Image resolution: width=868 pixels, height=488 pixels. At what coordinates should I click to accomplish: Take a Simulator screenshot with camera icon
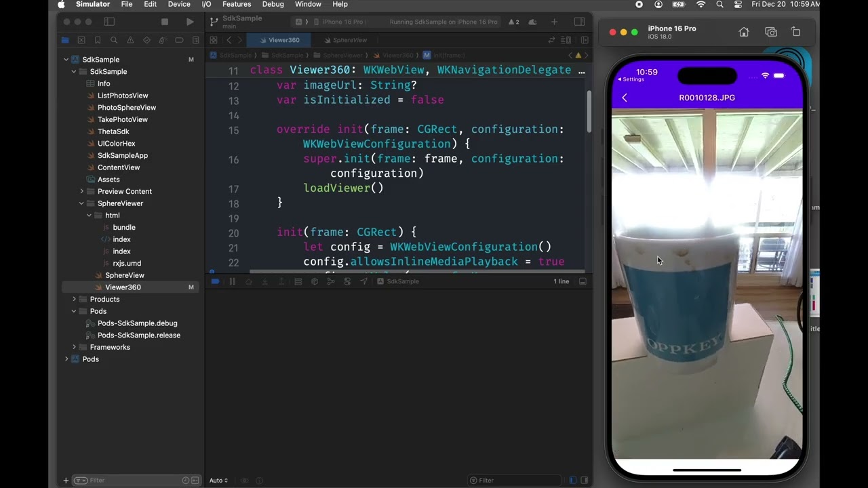pyautogui.click(x=770, y=32)
